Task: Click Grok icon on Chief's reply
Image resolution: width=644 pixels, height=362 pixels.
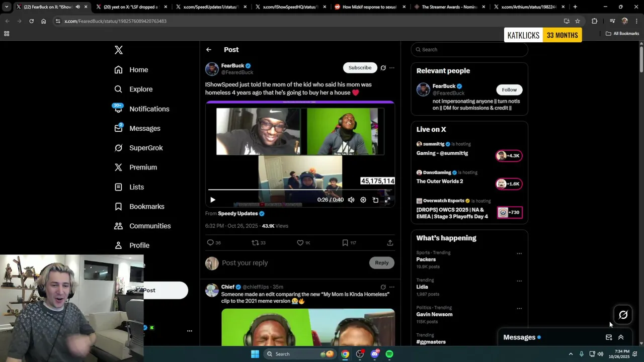Action: [x=383, y=287]
